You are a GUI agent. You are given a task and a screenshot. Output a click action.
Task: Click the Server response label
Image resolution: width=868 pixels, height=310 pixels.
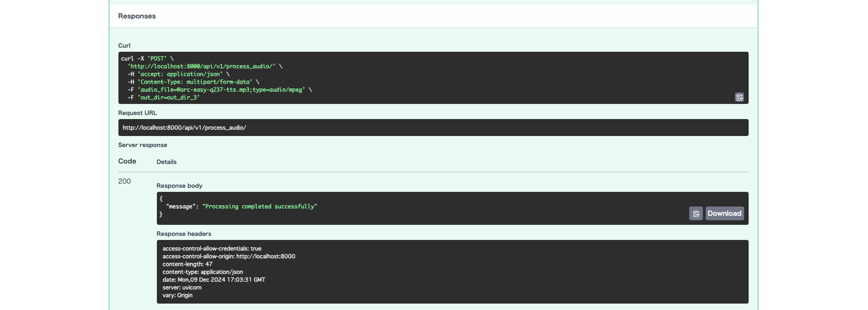[x=143, y=145]
